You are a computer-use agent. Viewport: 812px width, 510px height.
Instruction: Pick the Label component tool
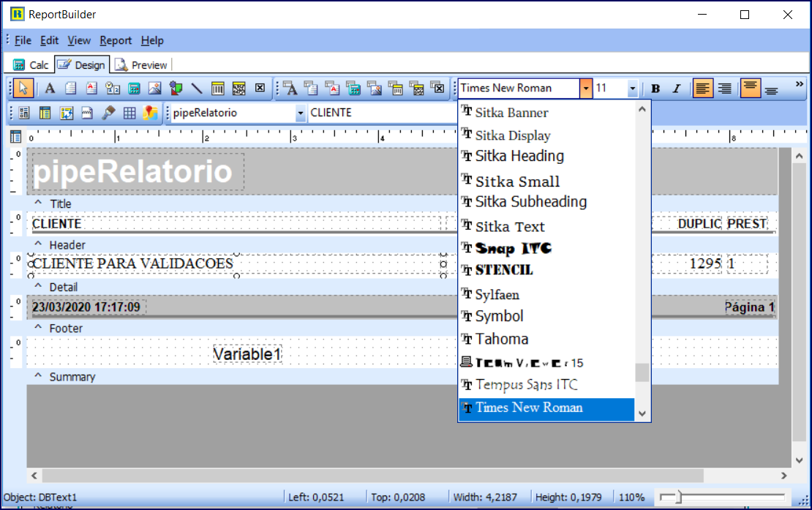tap(50, 88)
